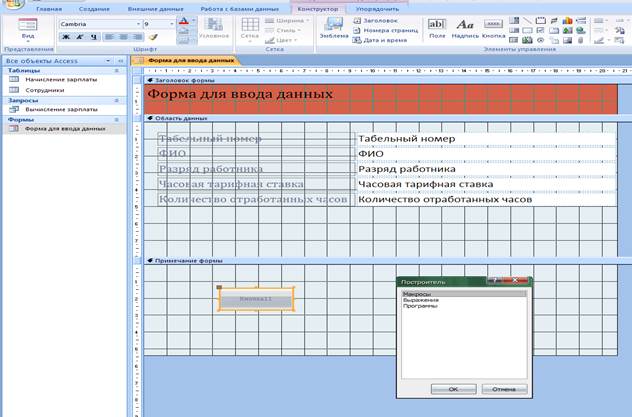This screenshot has width=632, height=417.
Task: Select the Надпись label control
Action: [465, 28]
